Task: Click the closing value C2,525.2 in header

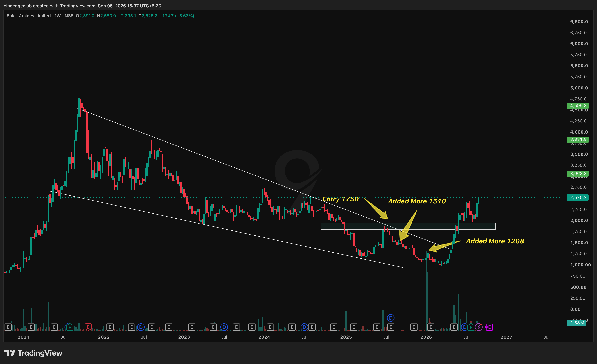Action: click(148, 16)
